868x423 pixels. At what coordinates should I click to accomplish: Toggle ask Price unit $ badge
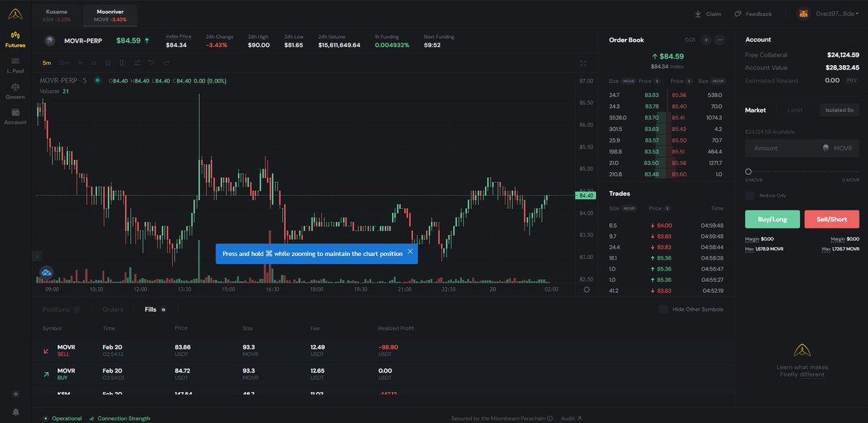[x=689, y=81]
